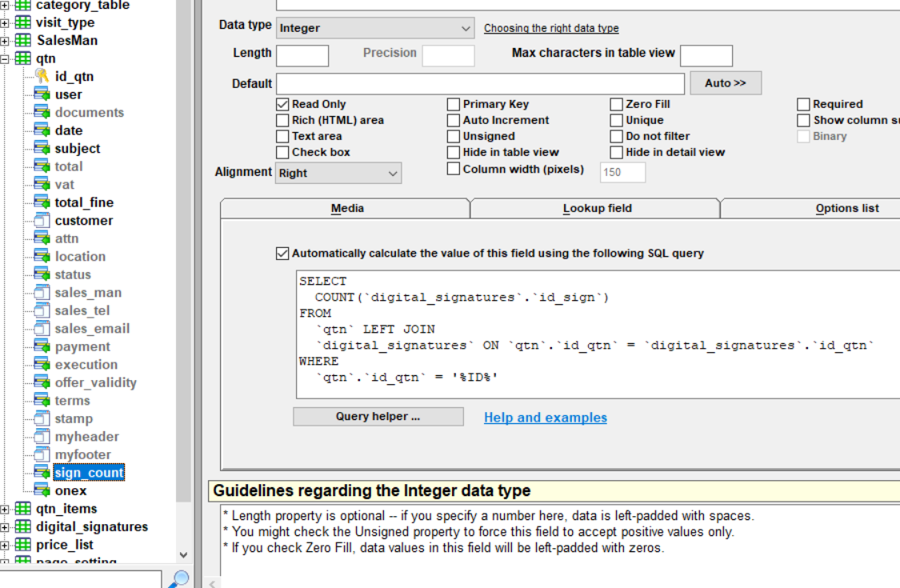Click the stamp field icon
The image size is (900, 588).
[42, 418]
